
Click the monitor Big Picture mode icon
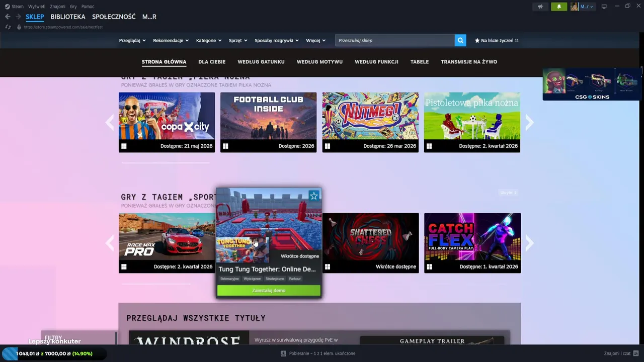(x=604, y=7)
